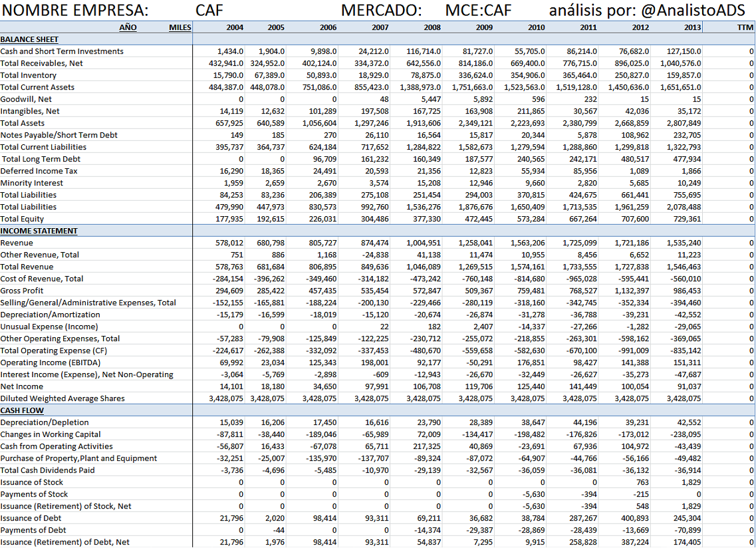This screenshot has width=756, height=548.
Task: Select the MERCADO label cell
Action: point(382,10)
